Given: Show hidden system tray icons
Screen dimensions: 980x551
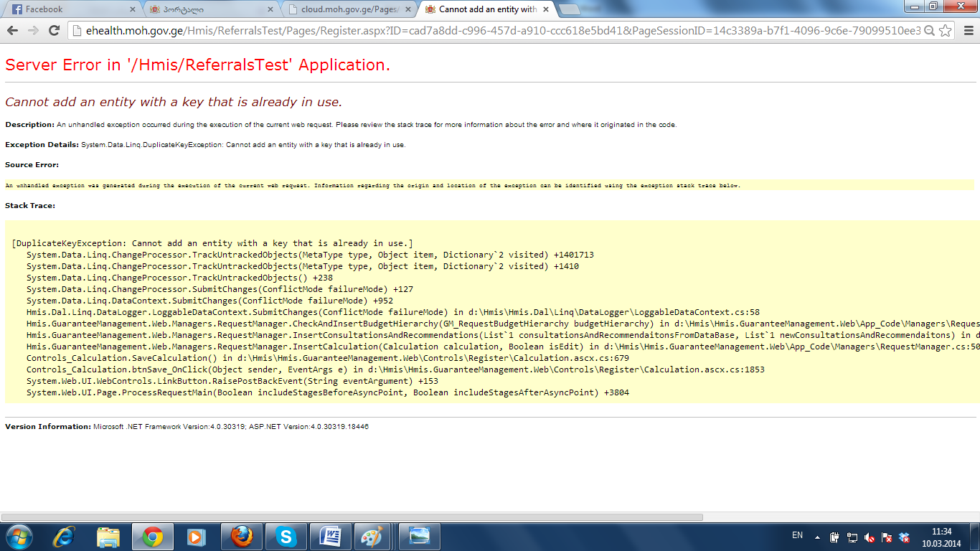Looking at the screenshot, I should pyautogui.click(x=817, y=537).
